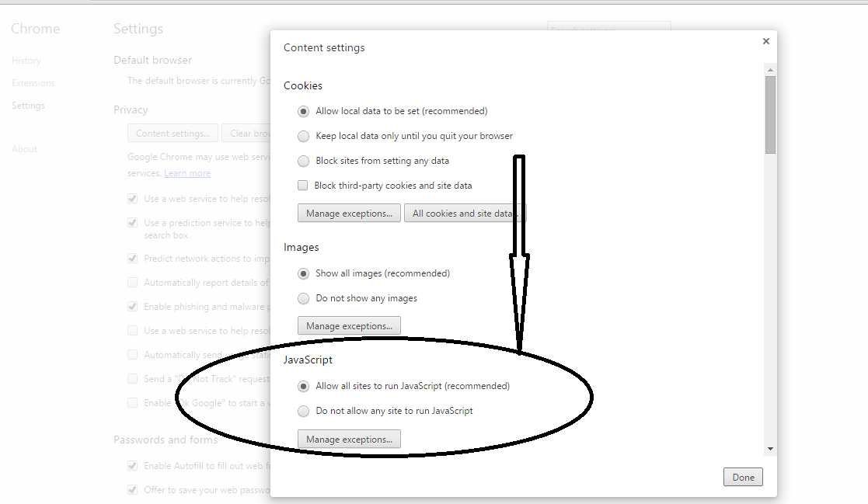Open "All cookies and site data" list
Screen dimensions: 868x504
464,213
